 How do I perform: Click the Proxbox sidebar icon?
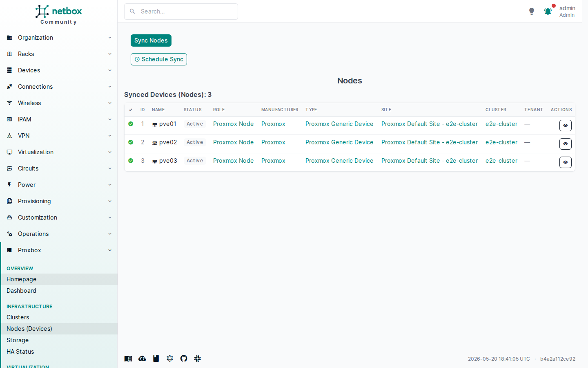tap(9, 250)
